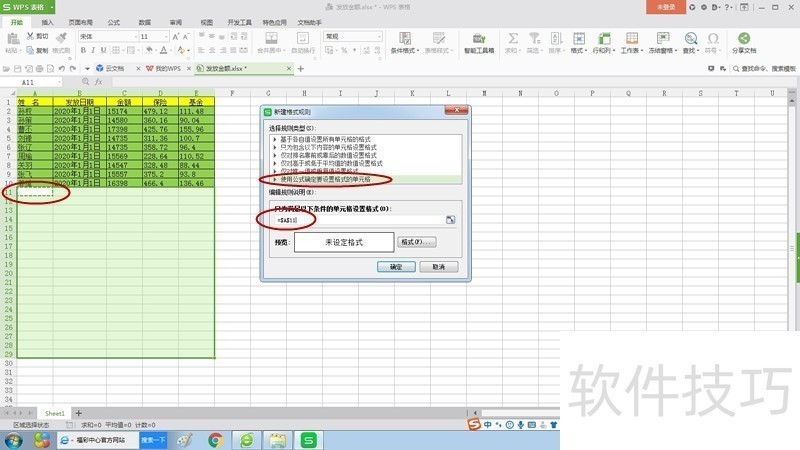Select rule type 只为包含以下内容的单元格设置格式
Screen dimensions: 800x450
(328, 147)
